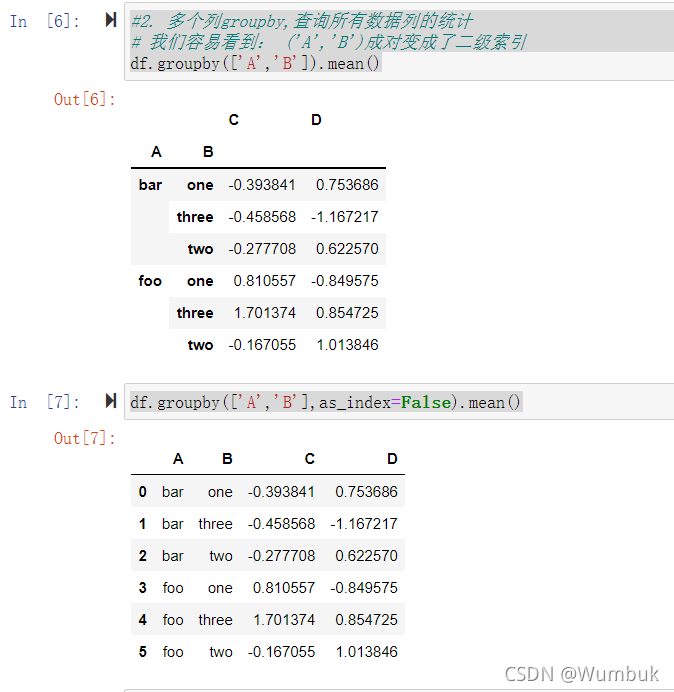
Task: Click row index 3 in Out[7] table
Action: pos(143,588)
